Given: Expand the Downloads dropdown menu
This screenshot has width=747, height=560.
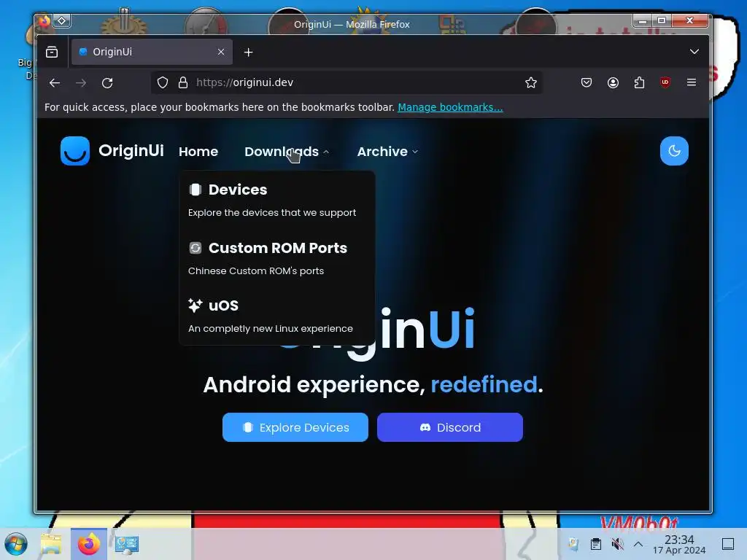Looking at the screenshot, I should [x=287, y=152].
